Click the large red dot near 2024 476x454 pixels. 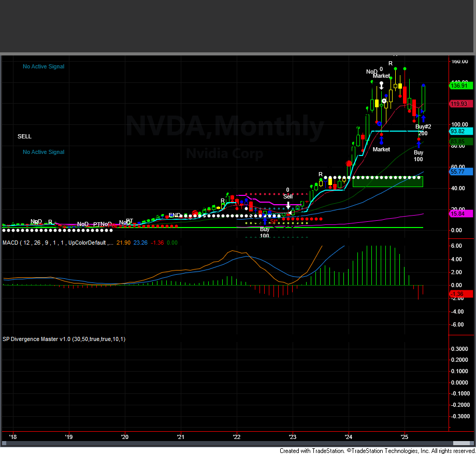pos(349,163)
